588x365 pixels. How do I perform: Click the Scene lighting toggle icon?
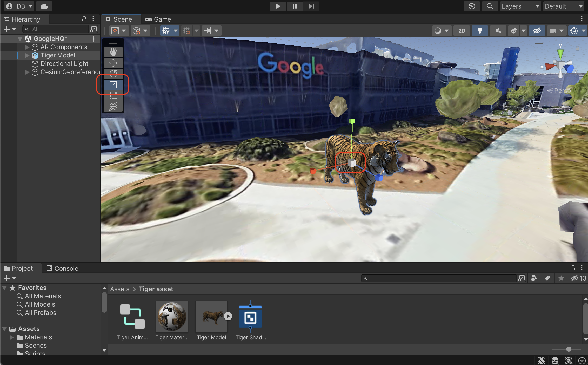click(x=480, y=30)
